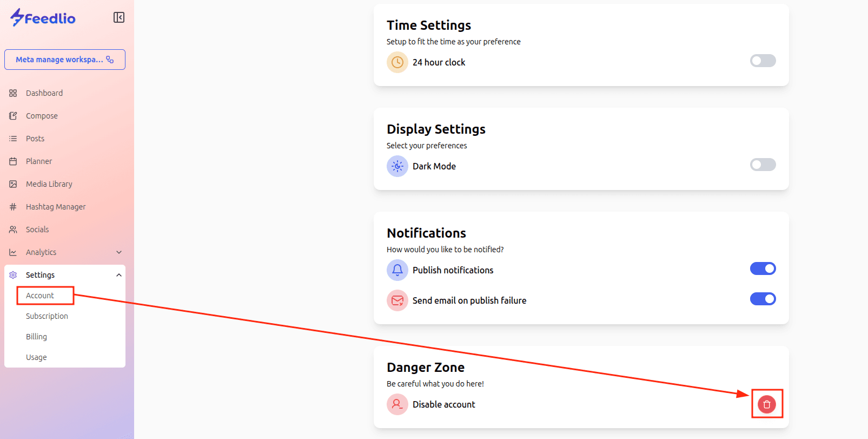Click the Planner calendar icon
The image size is (868, 439).
click(13, 161)
